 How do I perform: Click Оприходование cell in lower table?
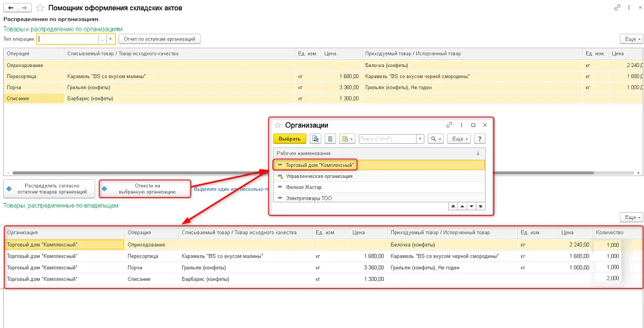click(151, 245)
